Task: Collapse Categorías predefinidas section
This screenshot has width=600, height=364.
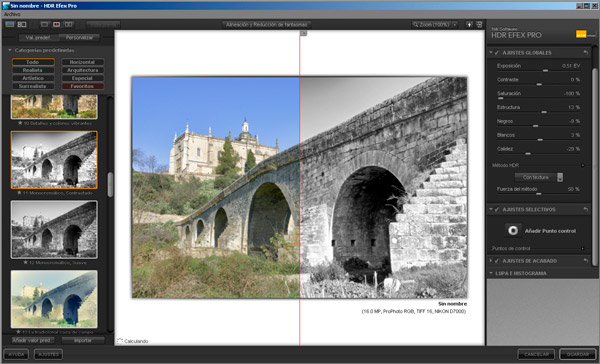Action: tap(10, 50)
